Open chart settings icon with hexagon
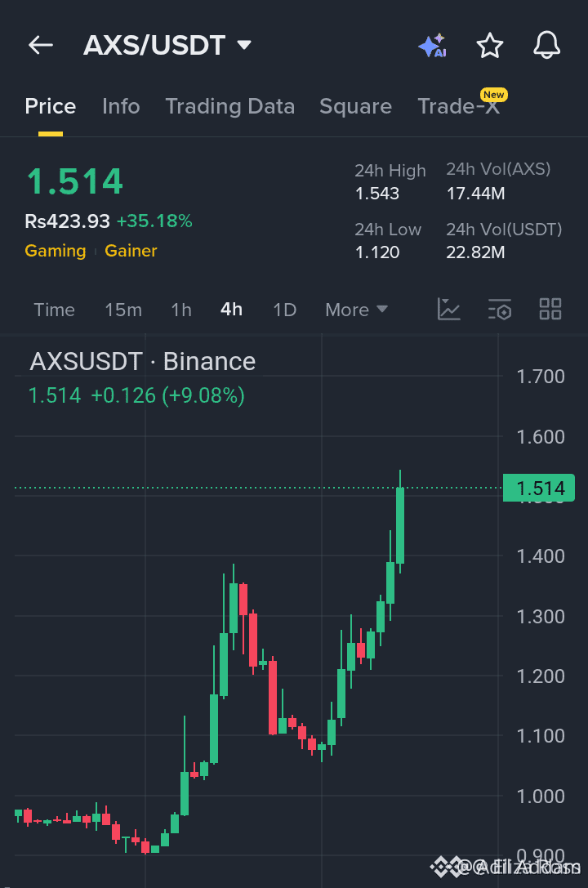This screenshot has width=588, height=888. (500, 310)
